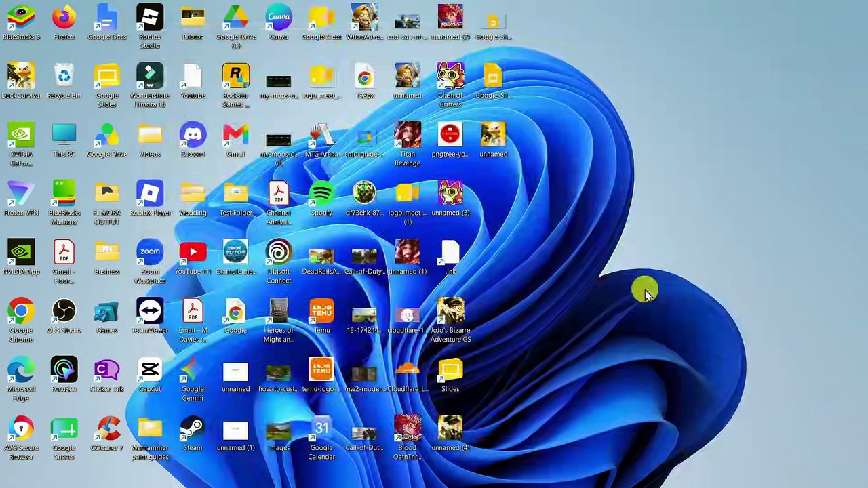This screenshot has height=488, width=868.
Task: Select the Zoom Workplace icon
Action: point(150,252)
